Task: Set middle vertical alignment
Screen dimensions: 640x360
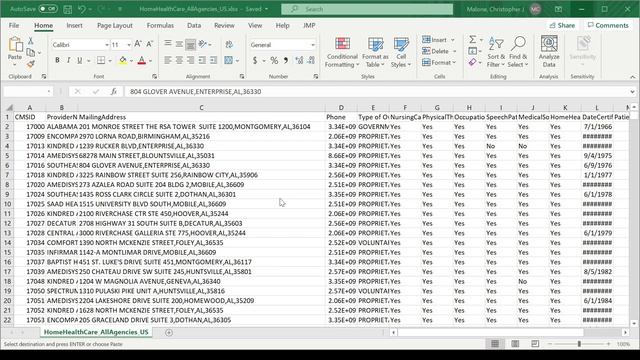Action: pos(179,44)
